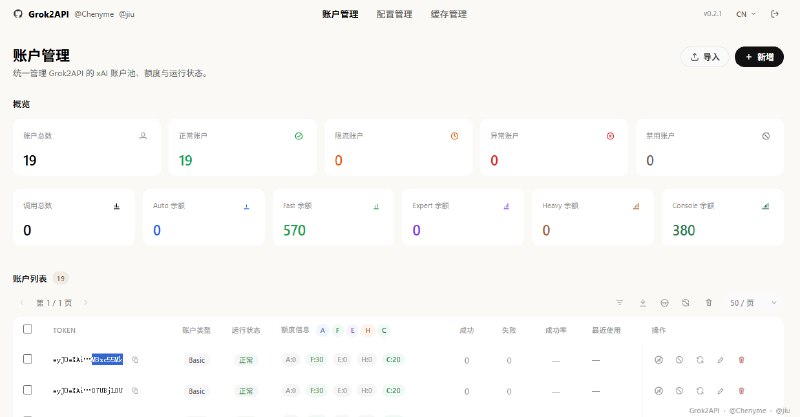Copy the highlighted token in the first row
The width and height of the screenshot is (800, 417).
coord(135,360)
